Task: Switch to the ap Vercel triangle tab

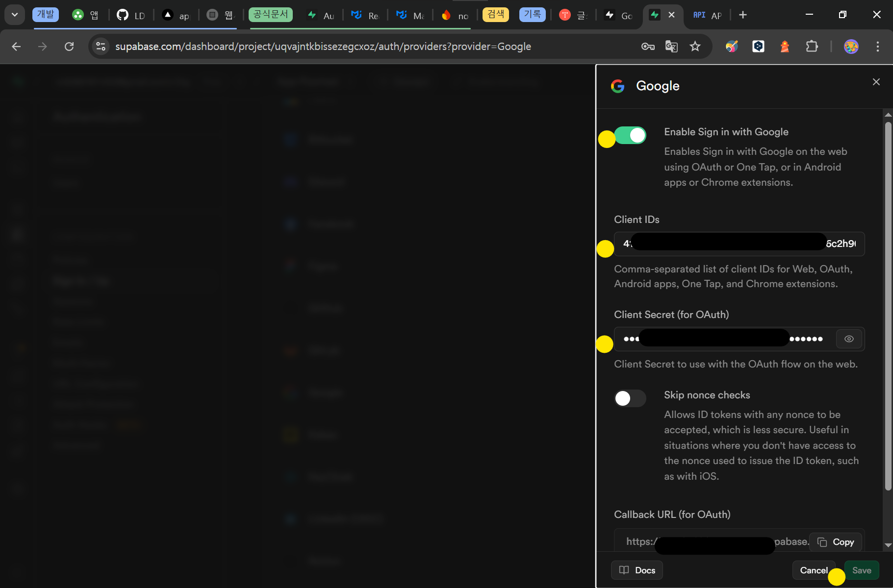Action: click(177, 15)
